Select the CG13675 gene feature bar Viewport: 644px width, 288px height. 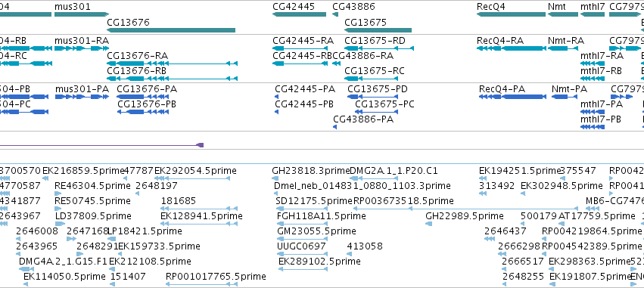coord(378,30)
